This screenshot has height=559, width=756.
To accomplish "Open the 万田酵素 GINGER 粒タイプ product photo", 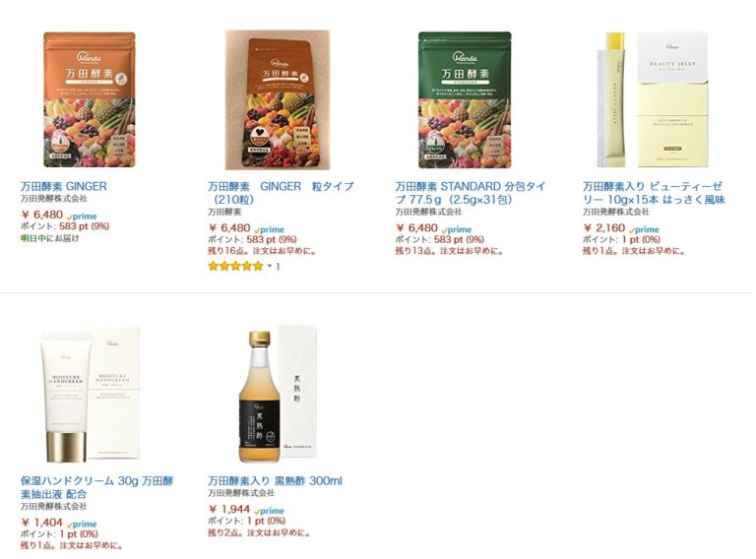I will (x=278, y=99).
